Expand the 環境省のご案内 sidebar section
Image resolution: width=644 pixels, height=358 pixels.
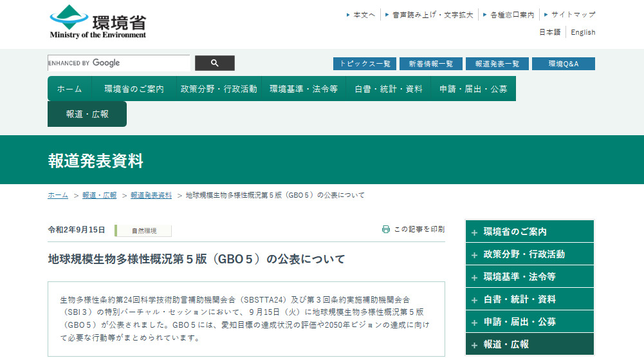tap(474, 232)
